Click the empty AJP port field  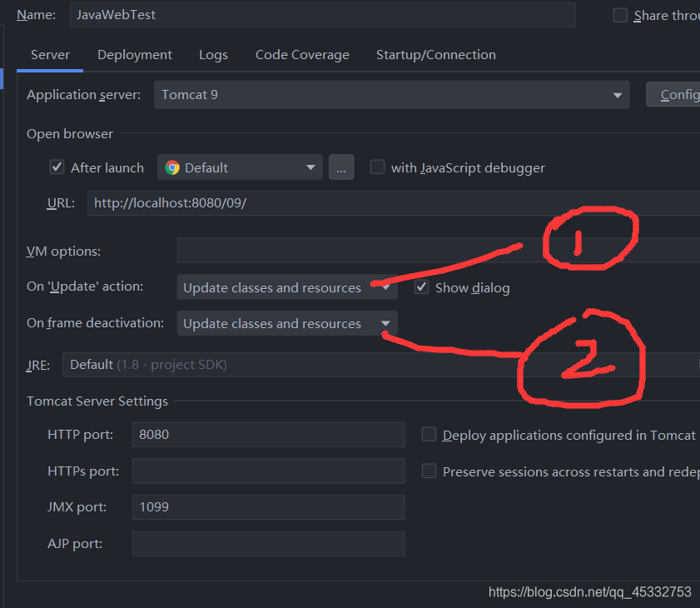[x=268, y=544]
